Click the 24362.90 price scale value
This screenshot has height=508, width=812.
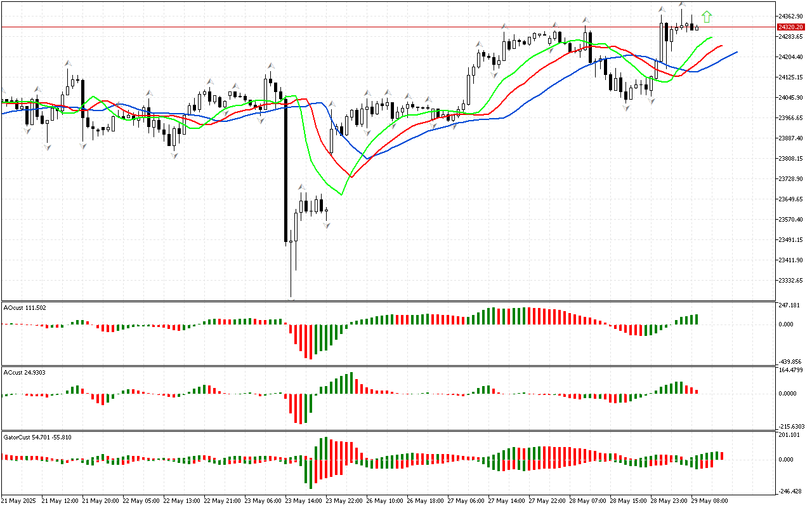790,16
